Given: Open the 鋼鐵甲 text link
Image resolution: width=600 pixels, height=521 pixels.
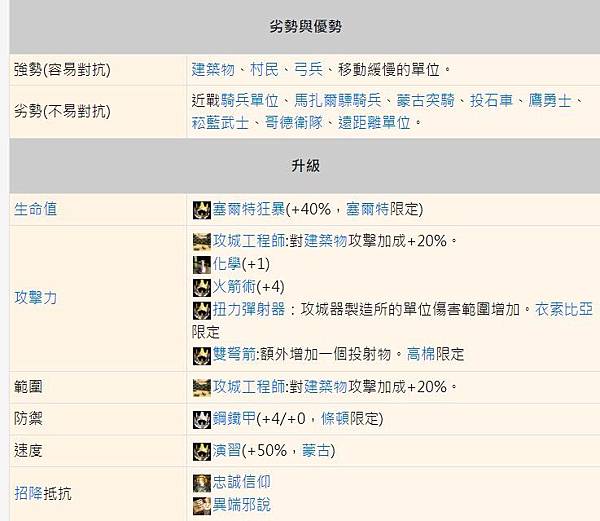Looking at the screenshot, I should tap(234, 418).
